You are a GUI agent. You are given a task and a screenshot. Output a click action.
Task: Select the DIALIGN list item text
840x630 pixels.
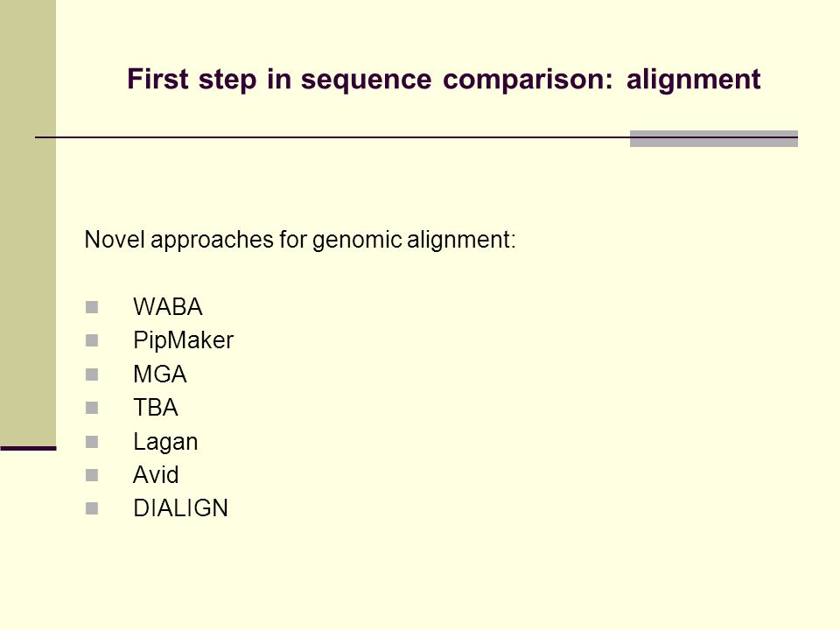coord(180,508)
